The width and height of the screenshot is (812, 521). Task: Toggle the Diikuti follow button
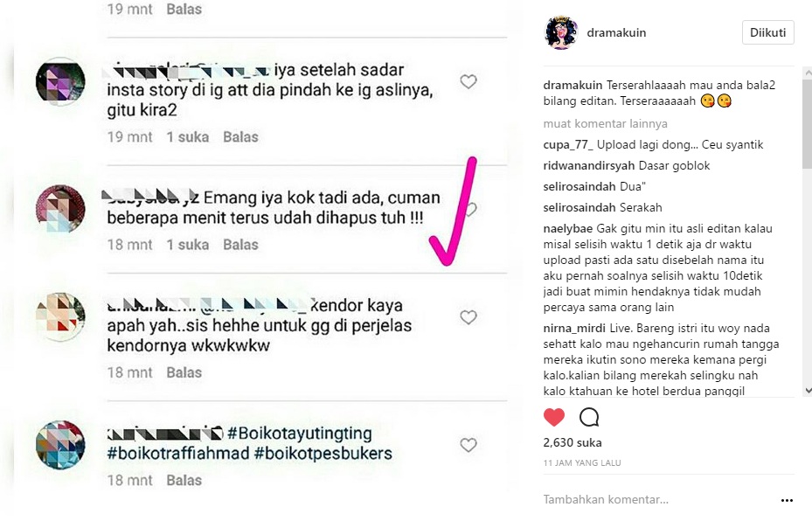(x=767, y=32)
